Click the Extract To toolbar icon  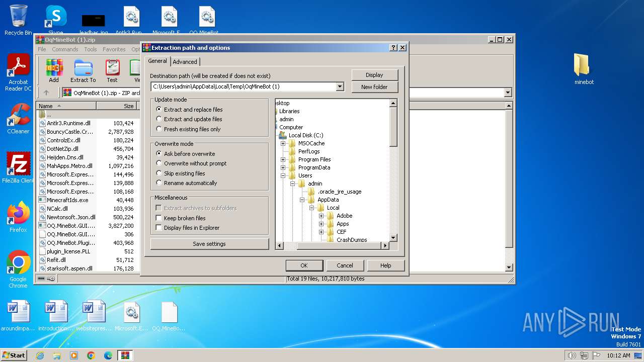point(83,71)
